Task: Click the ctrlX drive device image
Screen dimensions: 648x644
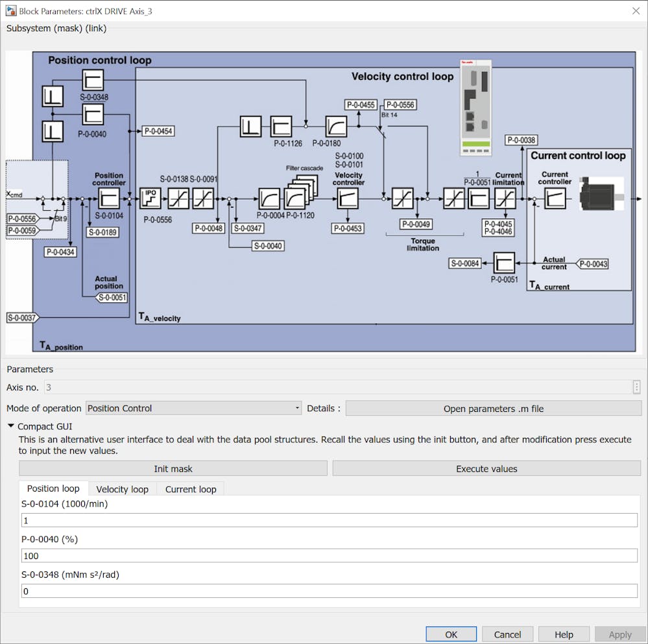Action: click(x=475, y=108)
